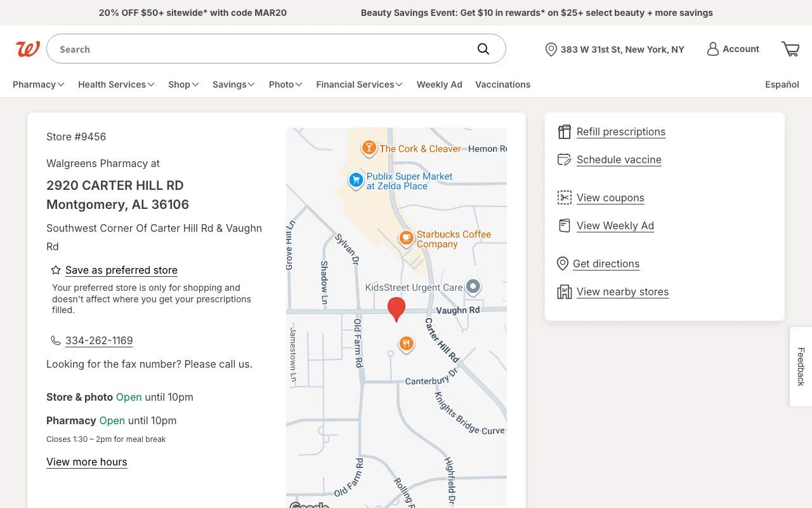Screen dimensions: 812x508
Task: Switch language with Español link
Action: [782, 84]
